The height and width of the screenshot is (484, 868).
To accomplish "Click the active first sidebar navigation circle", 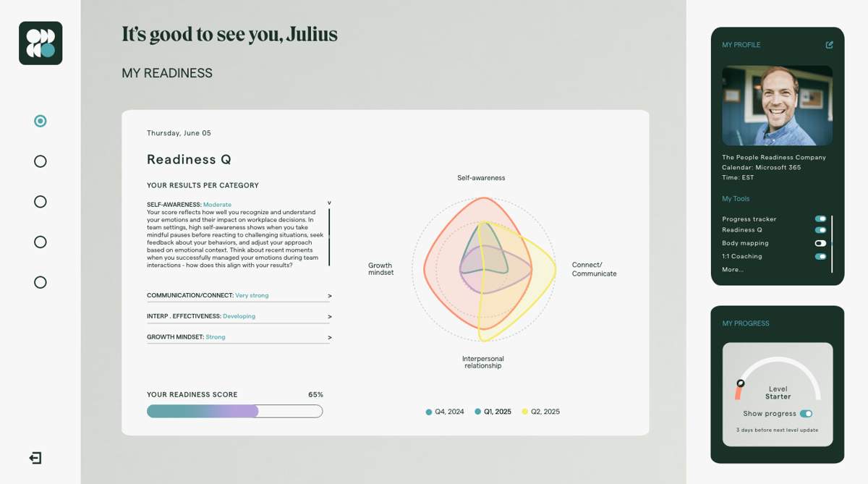I will [x=41, y=121].
